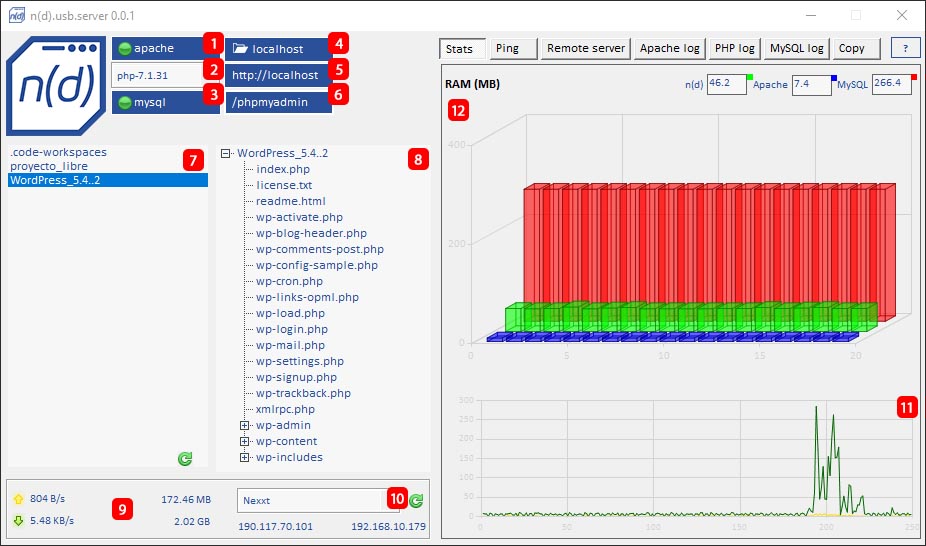Open the MySQL log tab
Image resolution: width=926 pixels, height=546 pixels.
[797, 48]
